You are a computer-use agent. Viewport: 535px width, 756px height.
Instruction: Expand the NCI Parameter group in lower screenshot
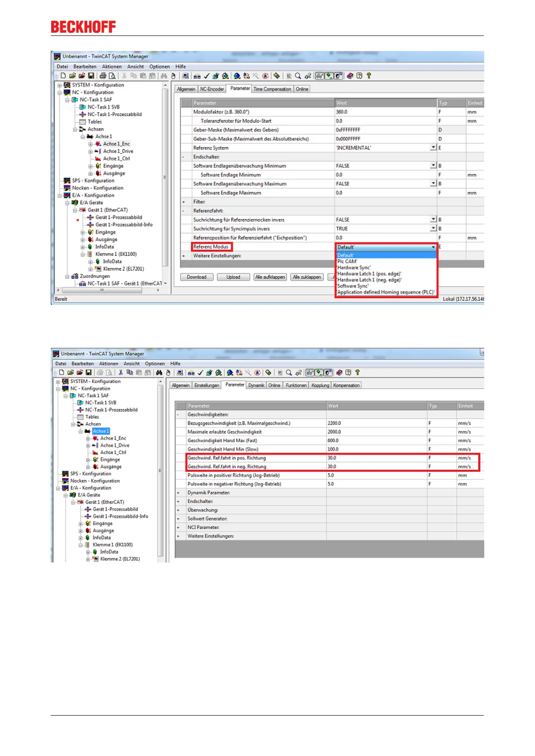coord(178,527)
